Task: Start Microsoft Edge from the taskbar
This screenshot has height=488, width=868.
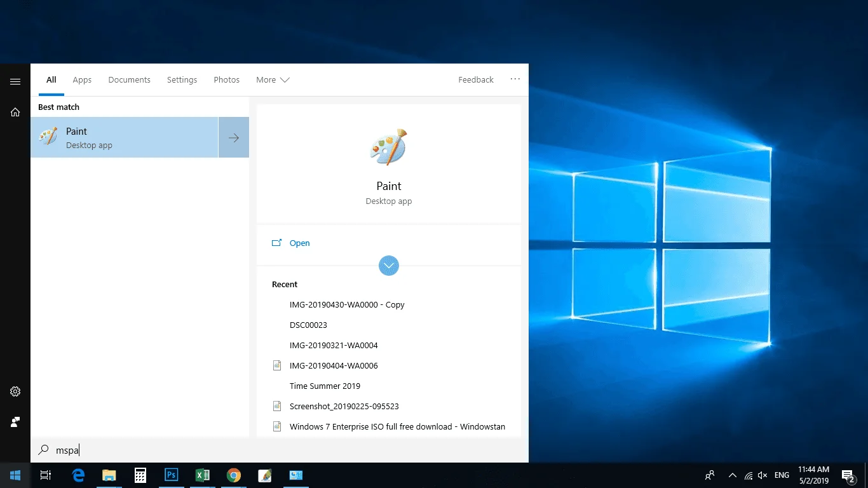Action: click(78, 475)
